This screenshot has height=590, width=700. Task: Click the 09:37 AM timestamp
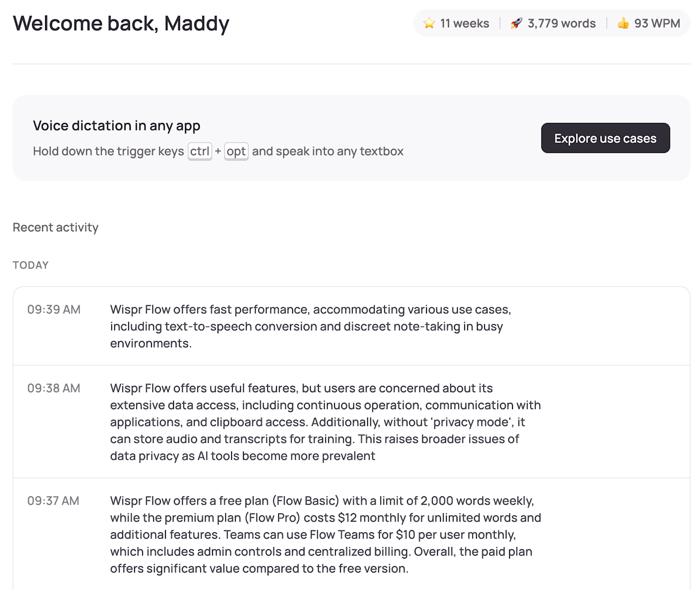(53, 501)
